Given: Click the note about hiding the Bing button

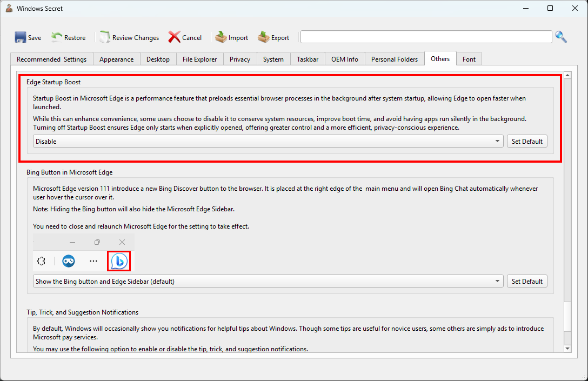Looking at the screenshot, I should tap(134, 209).
